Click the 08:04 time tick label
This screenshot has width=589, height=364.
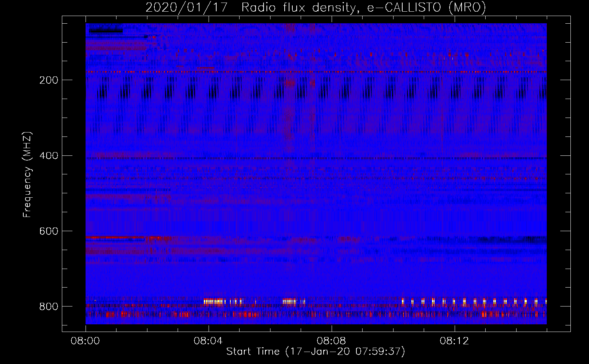[209, 341]
